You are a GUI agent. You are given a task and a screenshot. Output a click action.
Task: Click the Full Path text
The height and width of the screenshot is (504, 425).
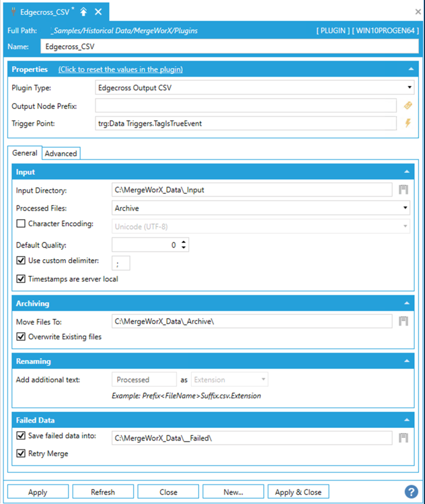pyautogui.click(x=125, y=30)
